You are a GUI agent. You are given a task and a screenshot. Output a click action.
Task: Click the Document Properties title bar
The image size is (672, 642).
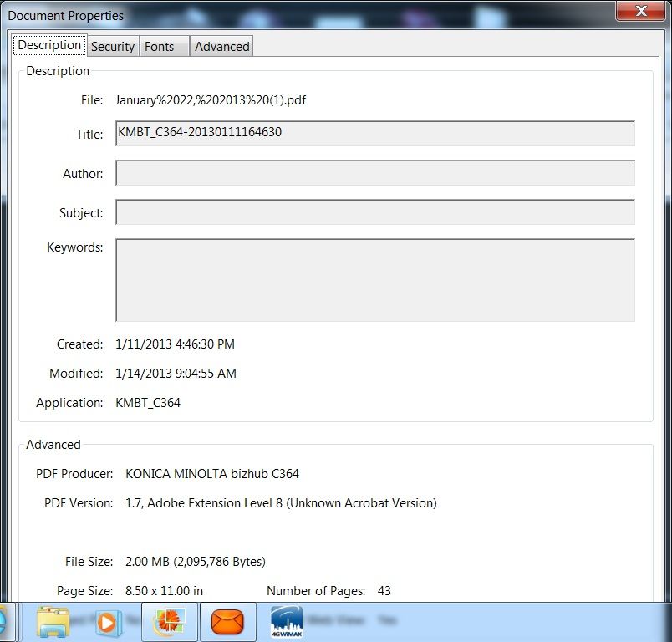tap(293, 13)
